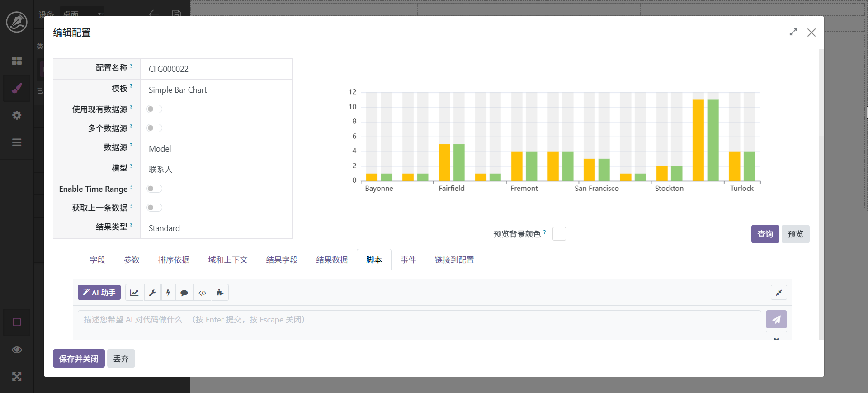Switch to the 字段 tab
Image resolution: width=868 pixels, height=393 pixels.
pos(97,260)
